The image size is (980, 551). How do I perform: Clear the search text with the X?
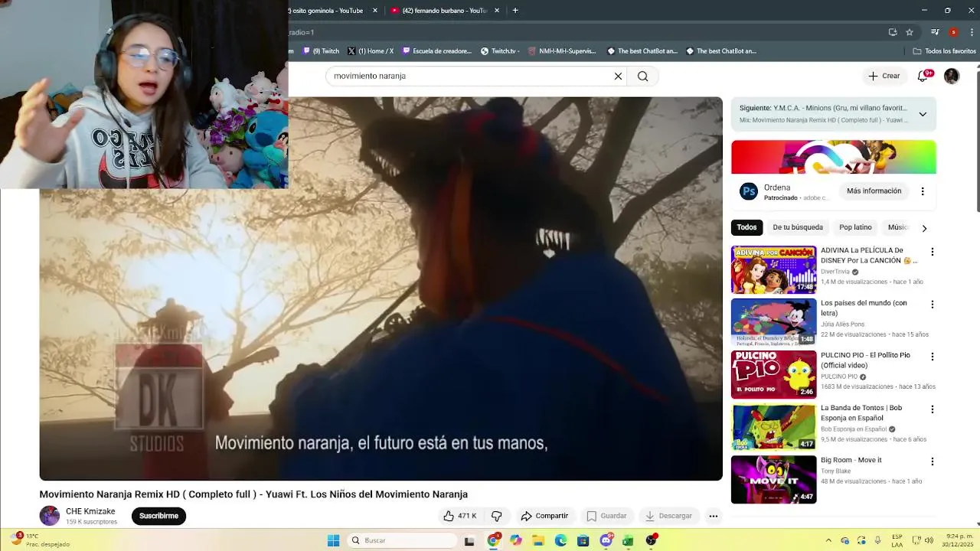618,76
